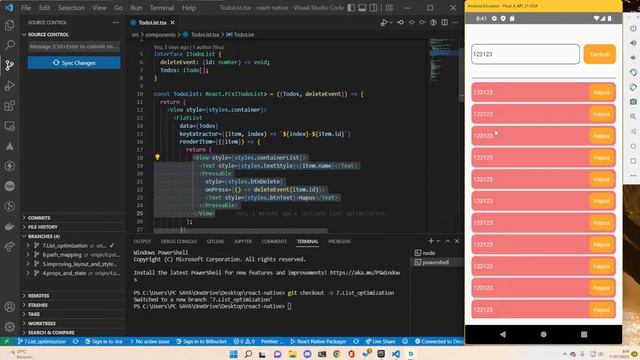Maximize the terminal panel size

click(x=447, y=241)
